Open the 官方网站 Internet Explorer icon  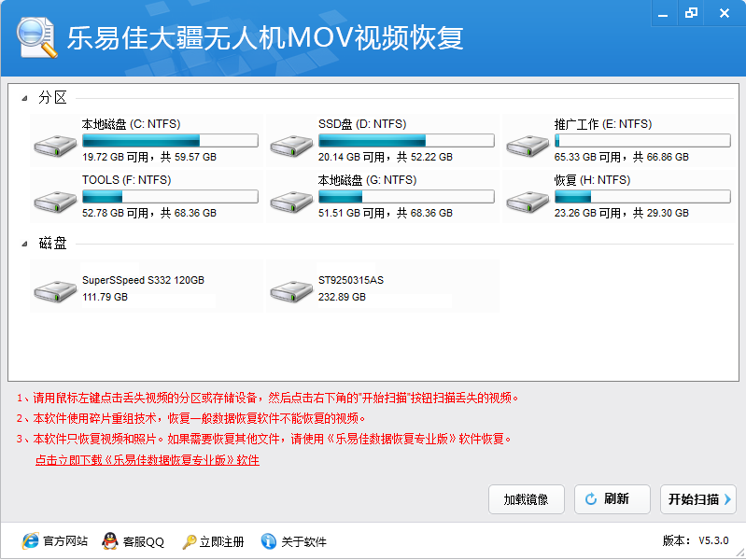point(31,541)
